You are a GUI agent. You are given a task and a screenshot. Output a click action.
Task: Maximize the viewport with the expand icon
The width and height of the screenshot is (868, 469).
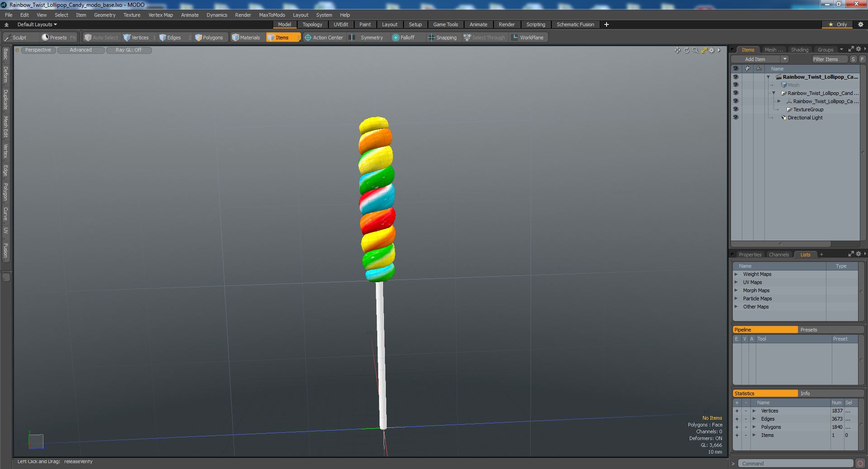tap(704, 50)
